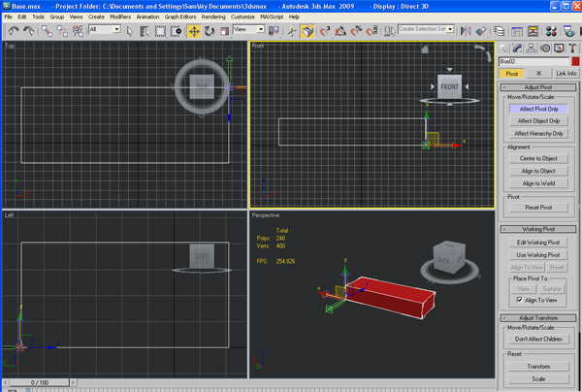
Task: Open the Rendering menu
Action: (x=213, y=17)
